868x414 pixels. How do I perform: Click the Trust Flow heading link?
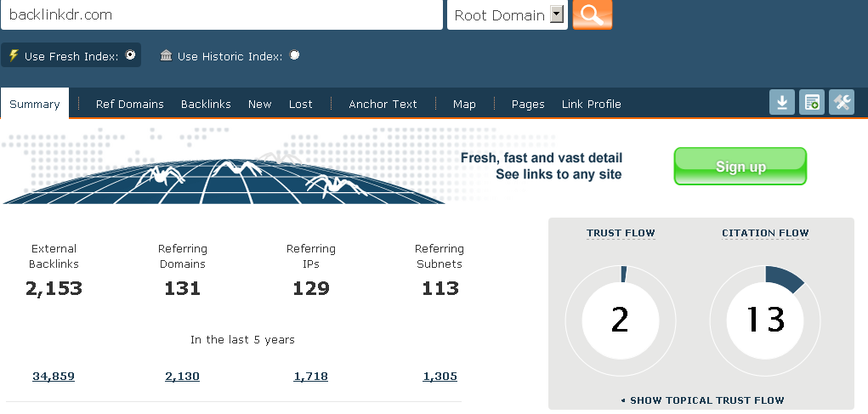[621, 233]
